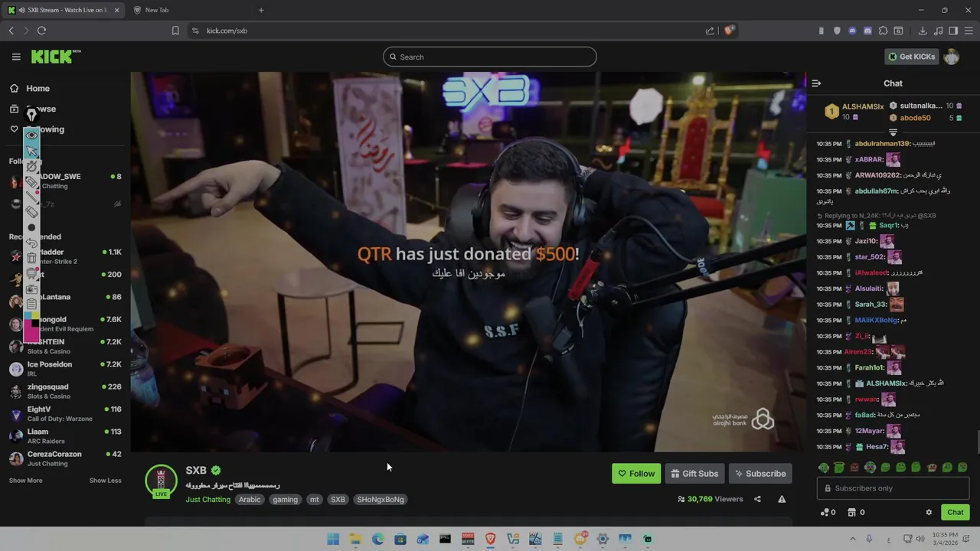Click the gaming tag

(285, 499)
